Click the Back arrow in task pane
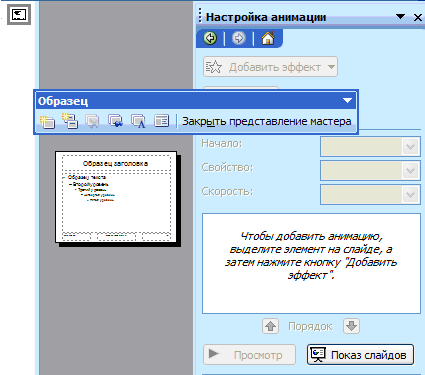425x375 pixels. tap(210, 38)
